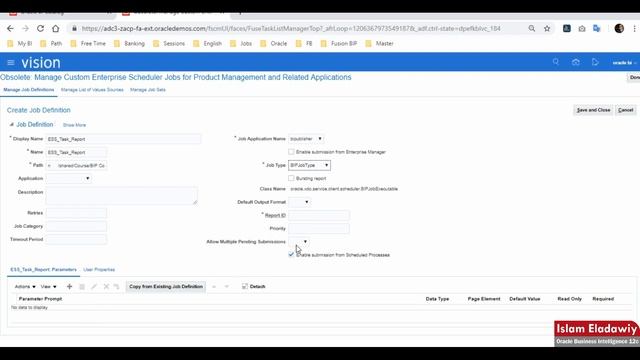640x360 pixels.
Task: Open the Application dropdown
Action: coord(69,178)
